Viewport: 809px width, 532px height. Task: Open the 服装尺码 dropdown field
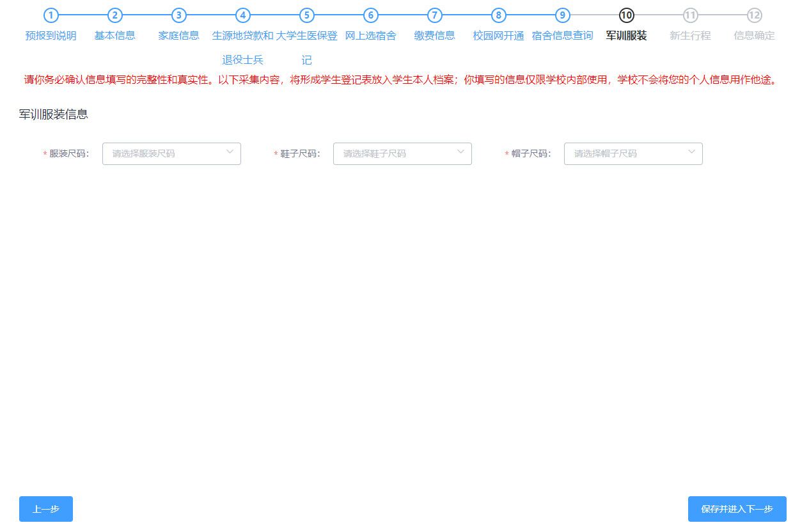tap(171, 153)
